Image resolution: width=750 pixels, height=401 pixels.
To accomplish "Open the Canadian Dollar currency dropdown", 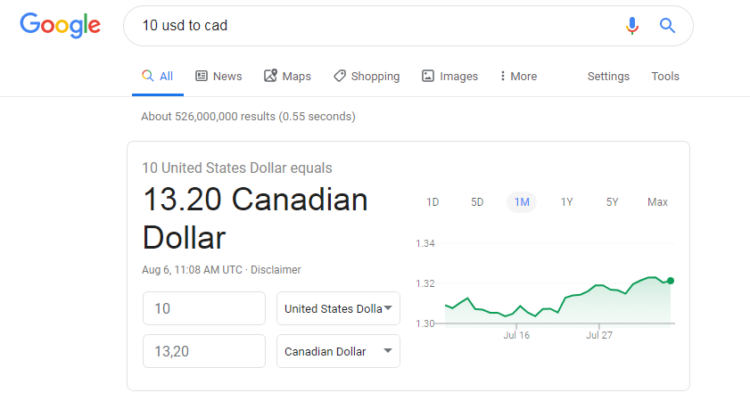I will pos(338,352).
